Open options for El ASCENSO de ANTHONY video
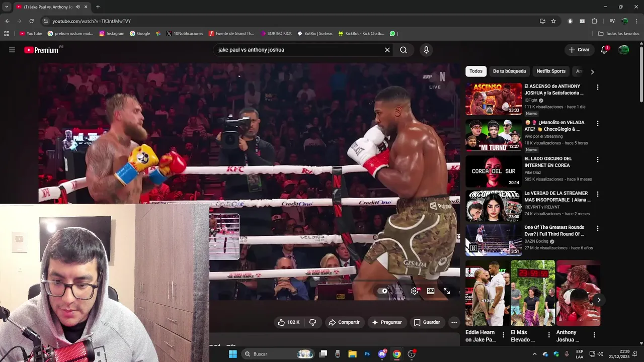 [x=597, y=87]
